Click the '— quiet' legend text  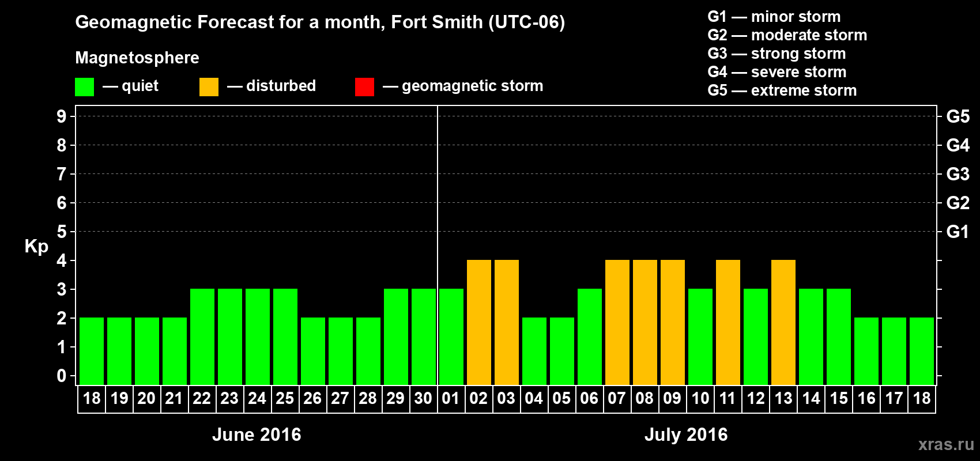(130, 86)
